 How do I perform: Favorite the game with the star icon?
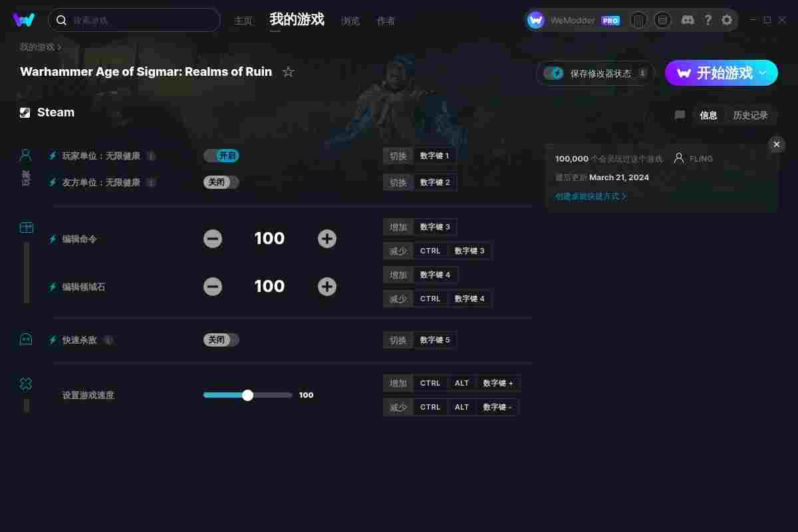click(x=288, y=72)
